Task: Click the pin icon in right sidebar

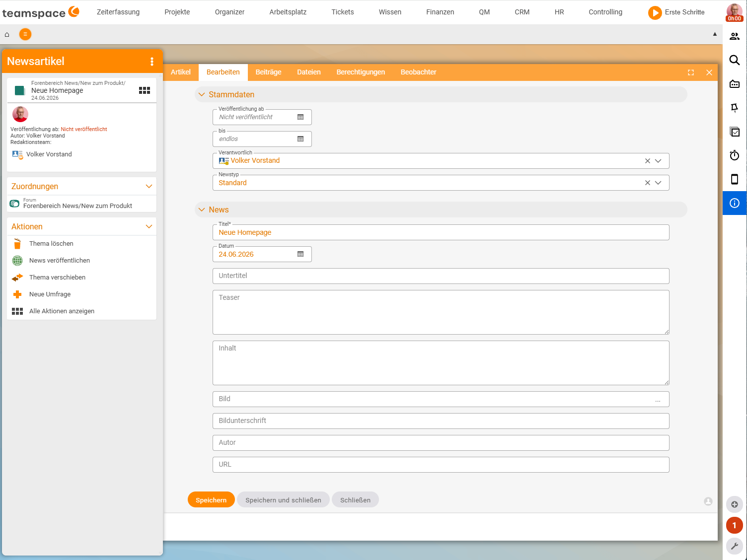Action: tap(735, 108)
